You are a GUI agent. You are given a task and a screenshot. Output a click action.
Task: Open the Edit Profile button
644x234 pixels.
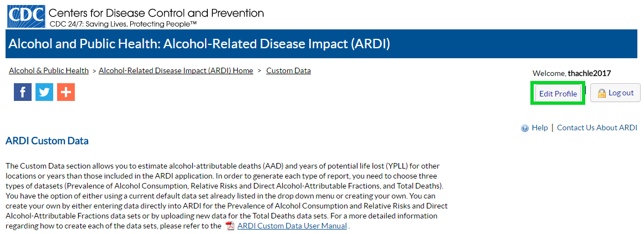(558, 94)
